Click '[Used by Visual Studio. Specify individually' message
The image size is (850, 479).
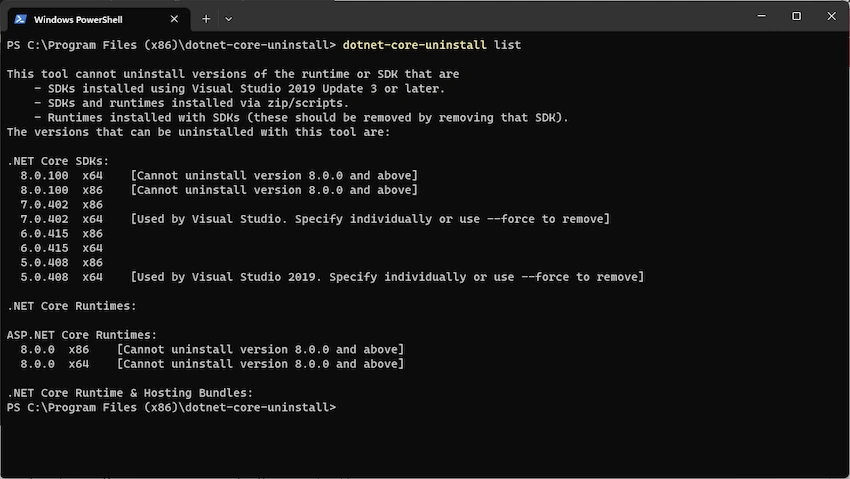tap(370, 219)
